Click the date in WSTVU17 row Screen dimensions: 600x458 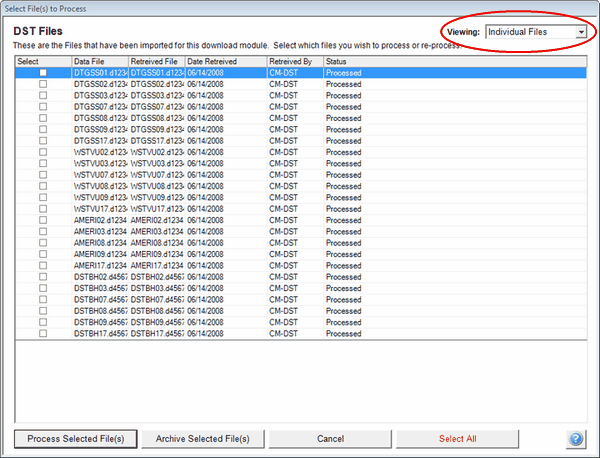click(x=205, y=209)
